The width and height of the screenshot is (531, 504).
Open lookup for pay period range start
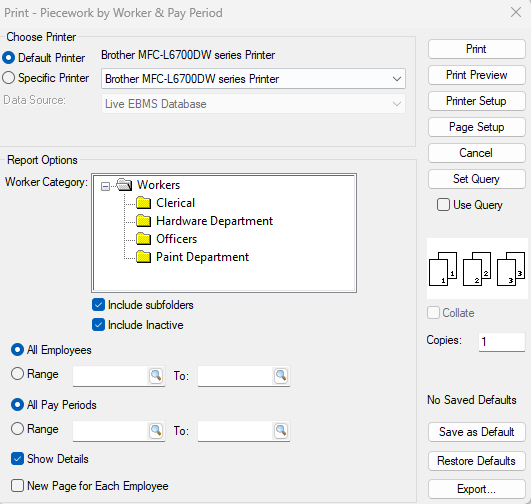[x=156, y=430]
